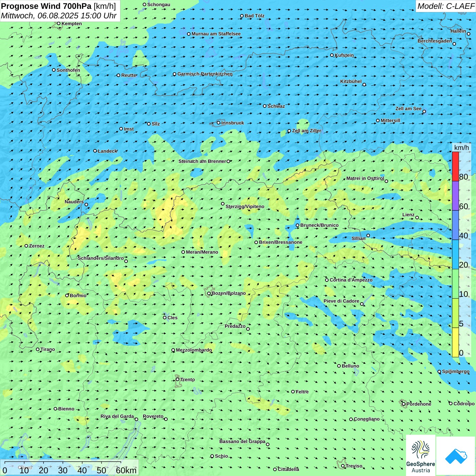Click the Trento city marker
Viewport: 476px width, 476px height.
pyautogui.click(x=177, y=379)
